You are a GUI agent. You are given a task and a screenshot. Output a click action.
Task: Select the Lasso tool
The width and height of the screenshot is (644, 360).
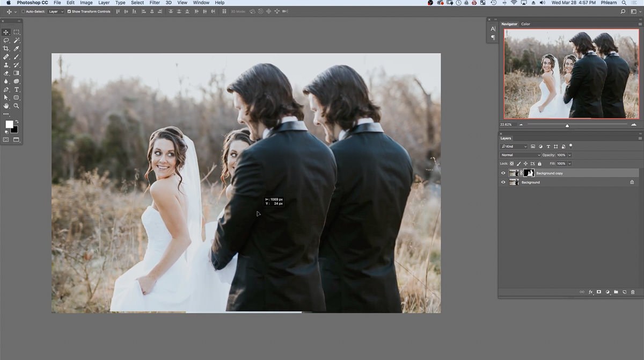(6, 40)
